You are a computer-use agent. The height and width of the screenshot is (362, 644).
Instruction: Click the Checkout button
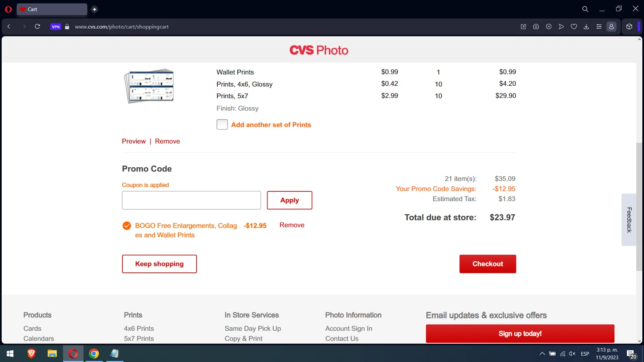tap(488, 264)
